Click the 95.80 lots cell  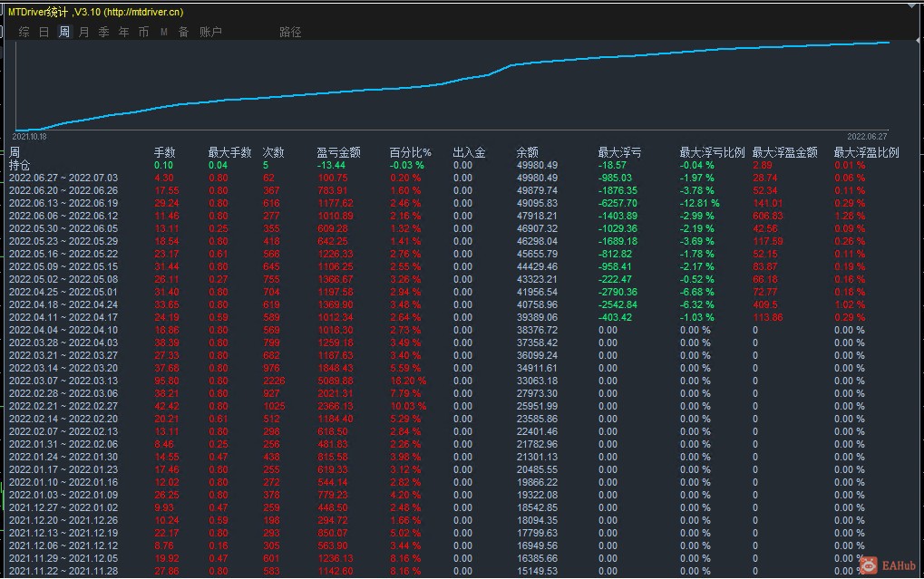(167, 381)
